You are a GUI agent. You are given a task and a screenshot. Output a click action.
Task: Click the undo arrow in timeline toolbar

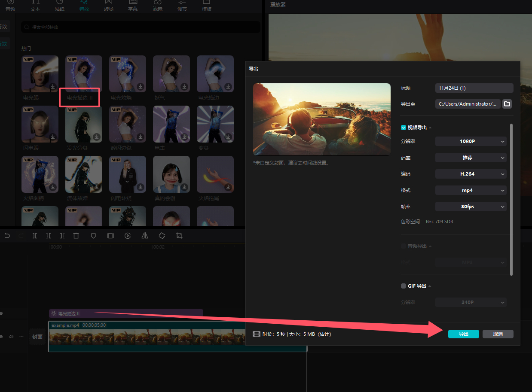point(7,236)
